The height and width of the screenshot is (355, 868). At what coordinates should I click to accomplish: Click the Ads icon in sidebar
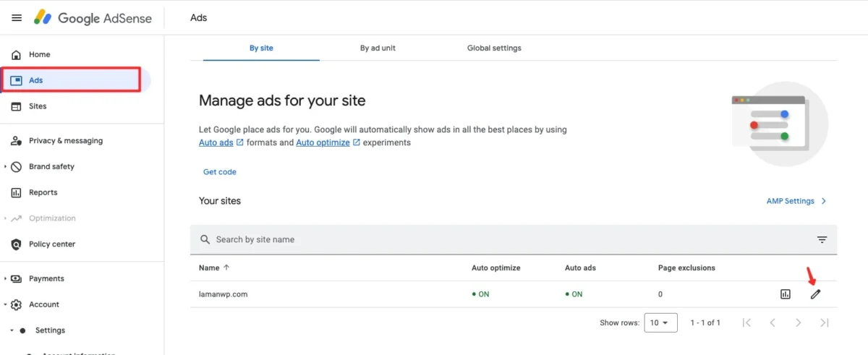[x=16, y=80]
